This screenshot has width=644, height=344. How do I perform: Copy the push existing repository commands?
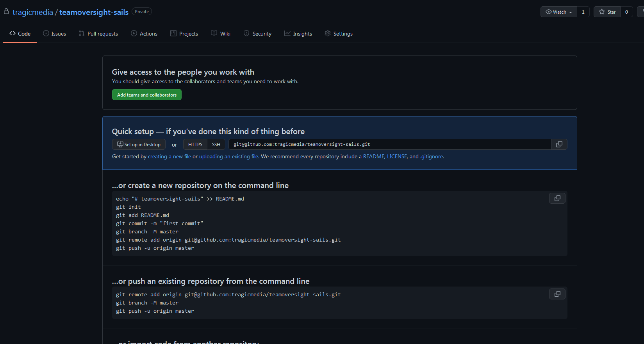click(x=557, y=294)
